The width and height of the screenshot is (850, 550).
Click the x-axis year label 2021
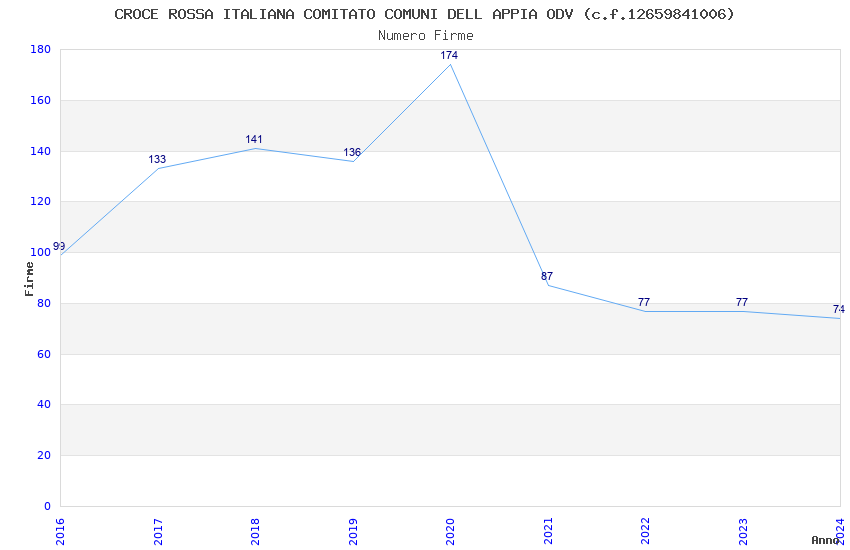[548, 532]
